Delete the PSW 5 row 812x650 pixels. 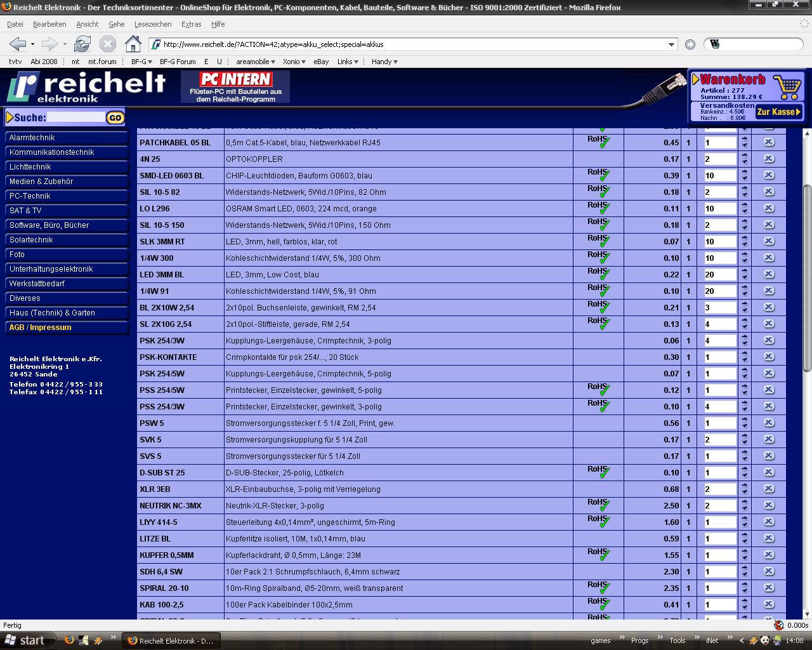click(x=768, y=423)
